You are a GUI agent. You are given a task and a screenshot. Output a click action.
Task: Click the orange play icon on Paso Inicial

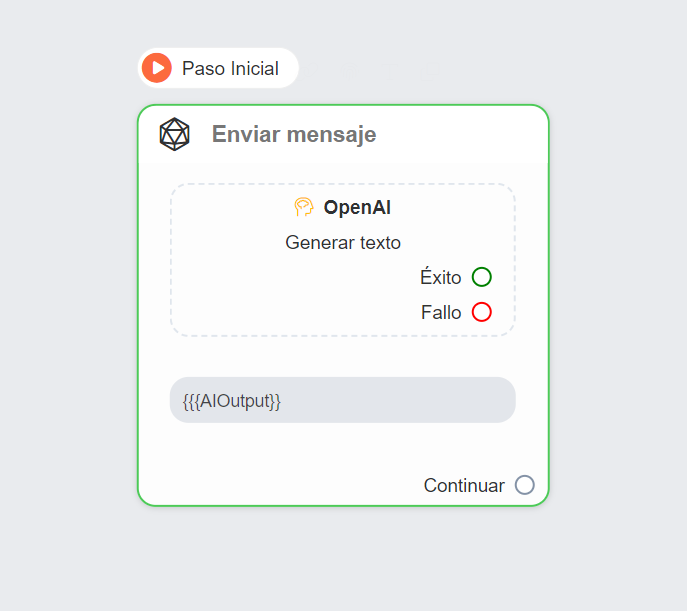[157, 68]
